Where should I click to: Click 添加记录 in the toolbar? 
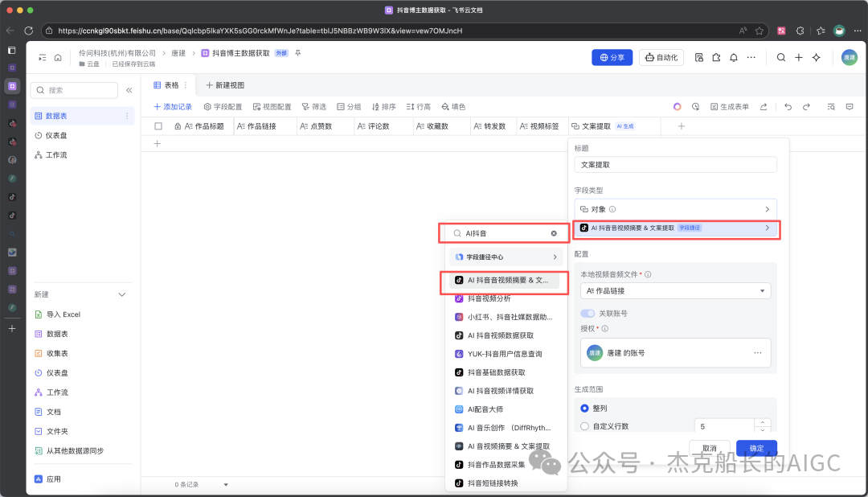click(x=173, y=107)
